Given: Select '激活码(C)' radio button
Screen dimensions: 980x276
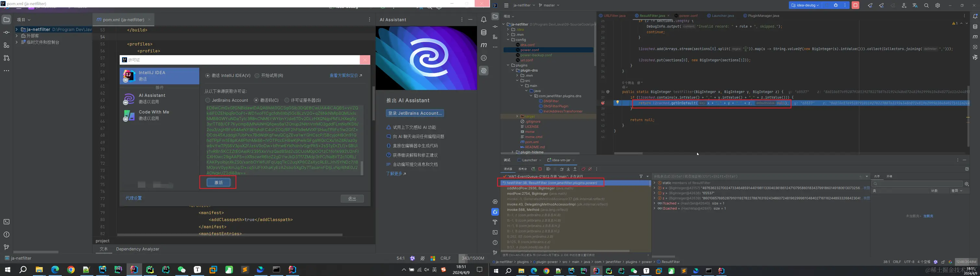Looking at the screenshot, I should (256, 100).
